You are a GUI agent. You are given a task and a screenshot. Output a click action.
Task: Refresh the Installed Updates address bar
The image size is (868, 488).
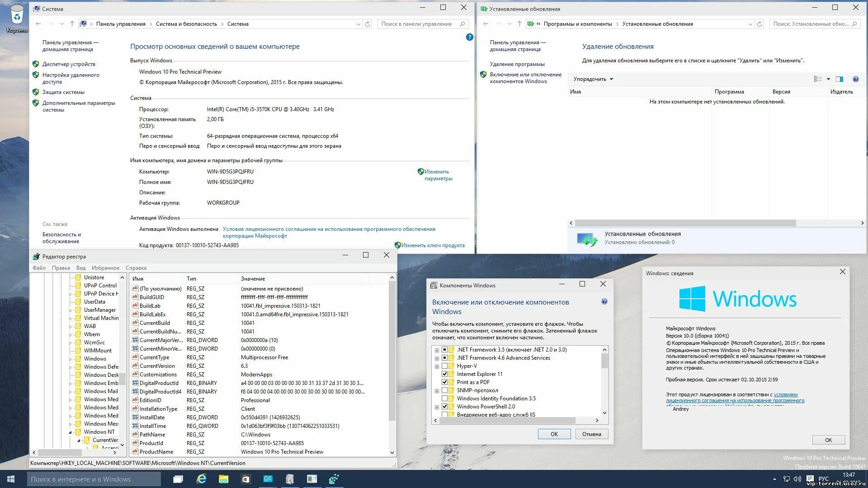tap(759, 24)
